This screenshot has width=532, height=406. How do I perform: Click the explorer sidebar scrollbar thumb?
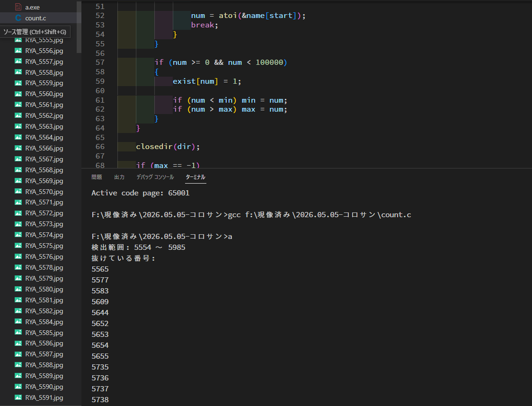[x=79, y=27]
